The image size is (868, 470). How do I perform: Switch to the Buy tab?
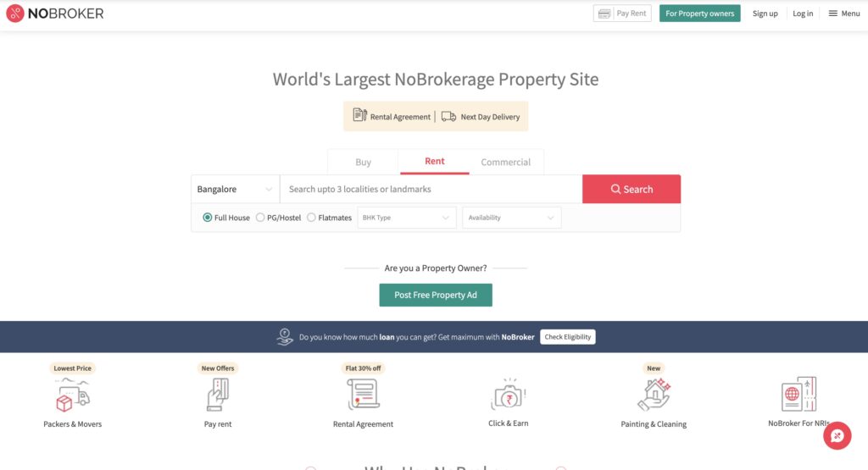coord(363,162)
